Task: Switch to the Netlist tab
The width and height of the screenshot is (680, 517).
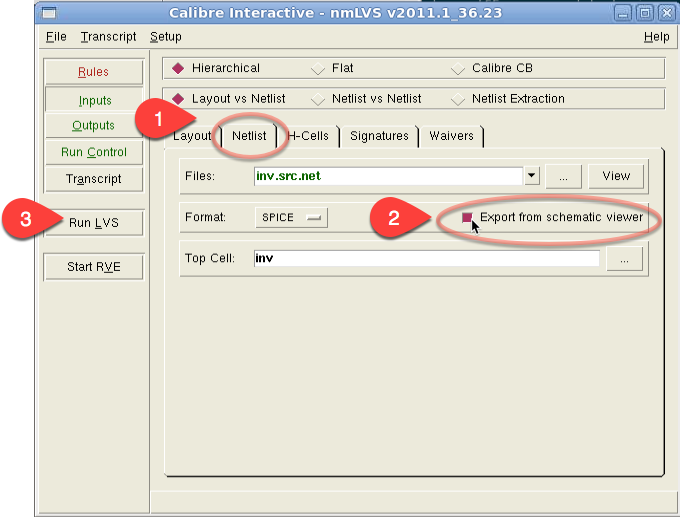Action: click(249, 136)
